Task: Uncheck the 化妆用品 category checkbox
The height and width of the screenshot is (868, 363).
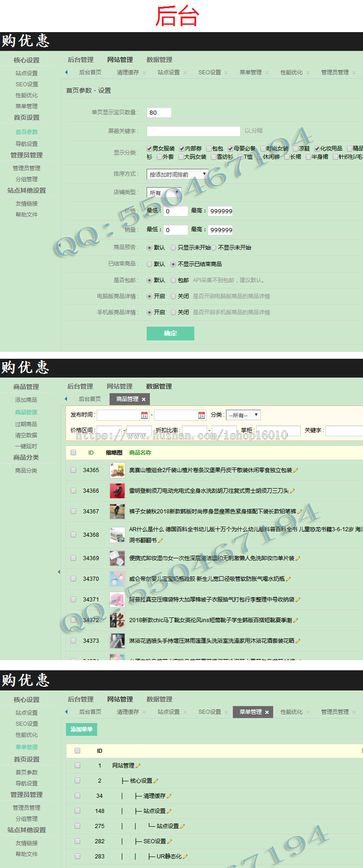Action: tap(317, 149)
